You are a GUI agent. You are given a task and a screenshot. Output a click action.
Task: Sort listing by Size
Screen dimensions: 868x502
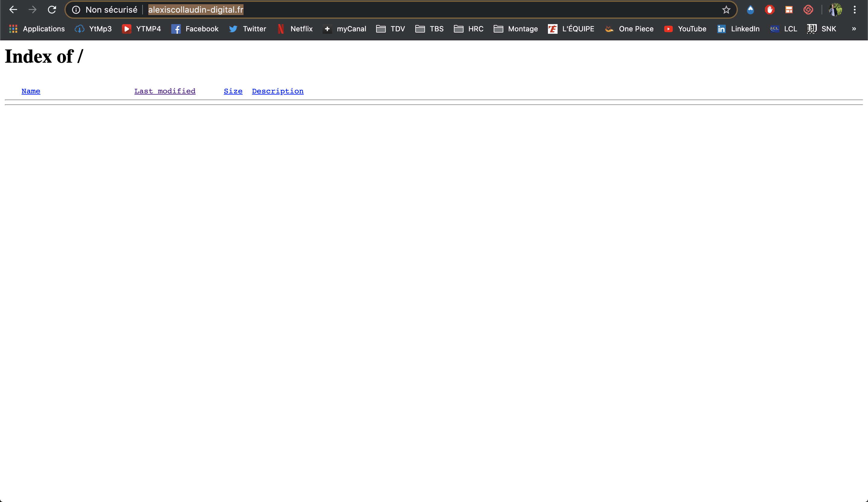233,91
